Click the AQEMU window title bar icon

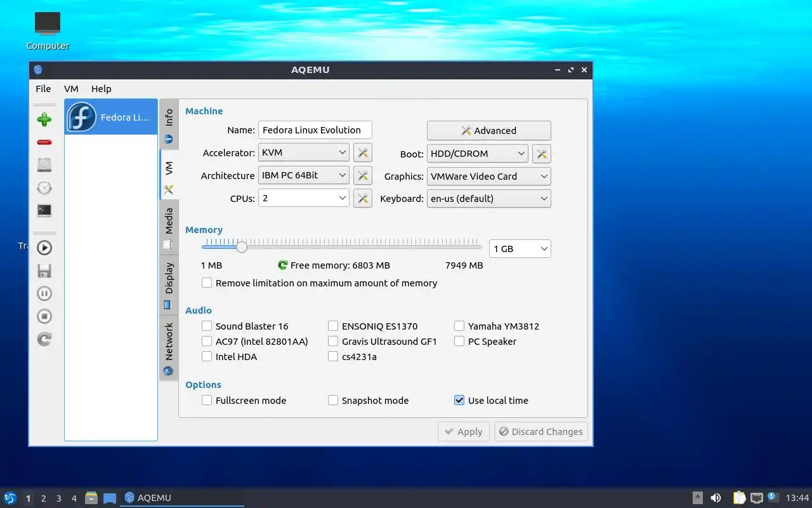click(x=37, y=70)
